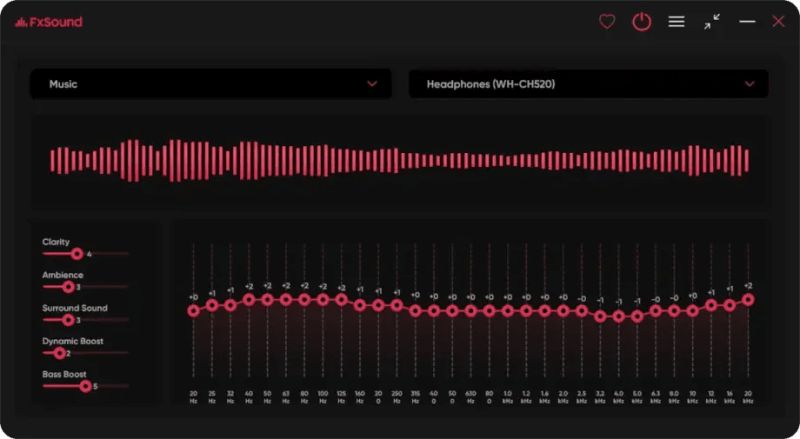The height and width of the screenshot is (439, 800).
Task: Expand the Headphones (WH-CH520) output dropdown
Action: pos(588,84)
